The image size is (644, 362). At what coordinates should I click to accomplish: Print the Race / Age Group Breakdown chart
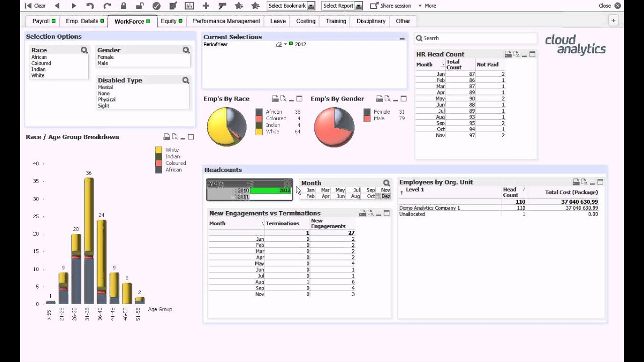click(167, 137)
